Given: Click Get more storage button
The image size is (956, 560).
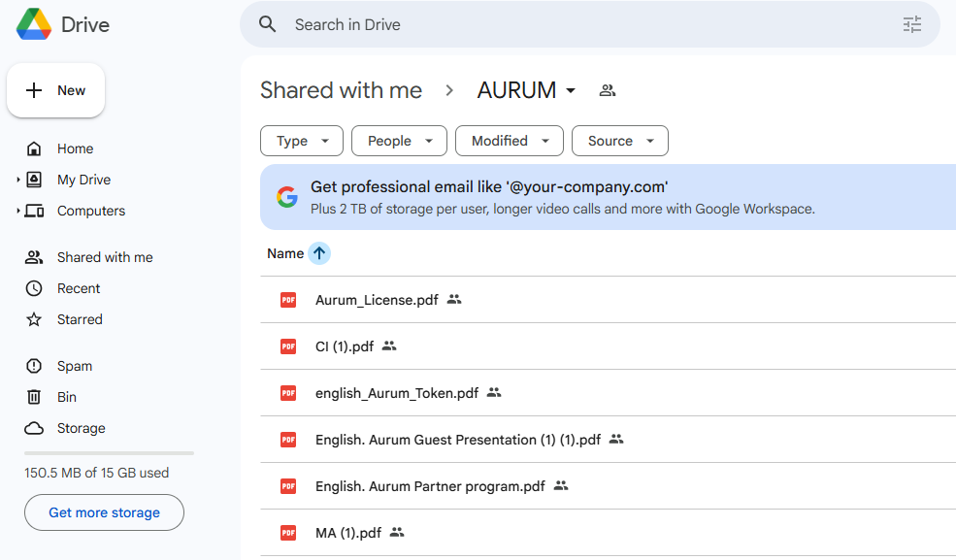Looking at the screenshot, I should tap(104, 512).
